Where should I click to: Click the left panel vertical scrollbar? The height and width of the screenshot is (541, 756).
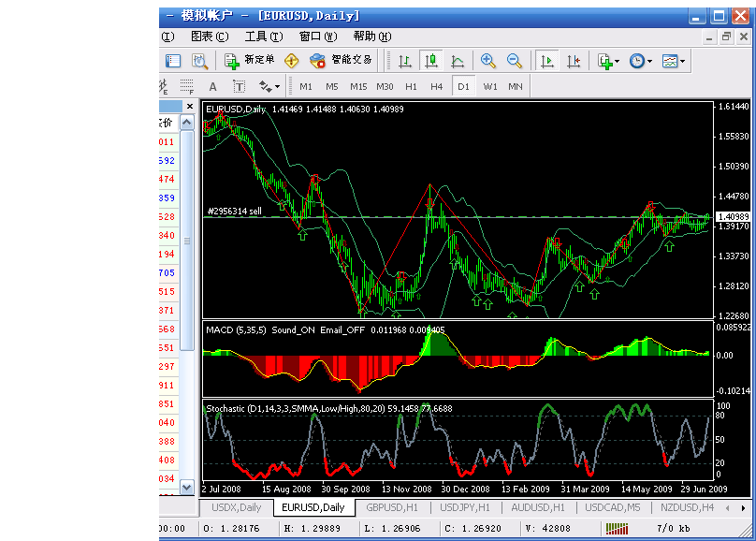click(x=187, y=241)
